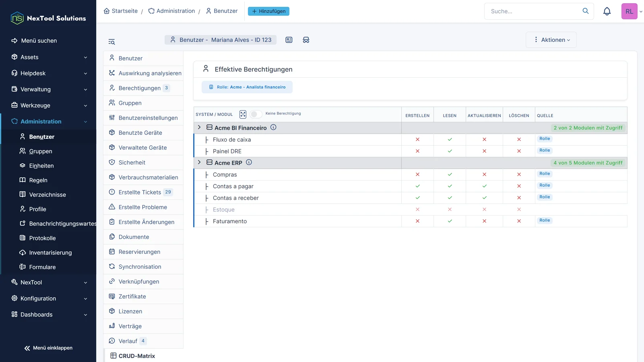Open the RL user avatar menu

(x=630, y=11)
